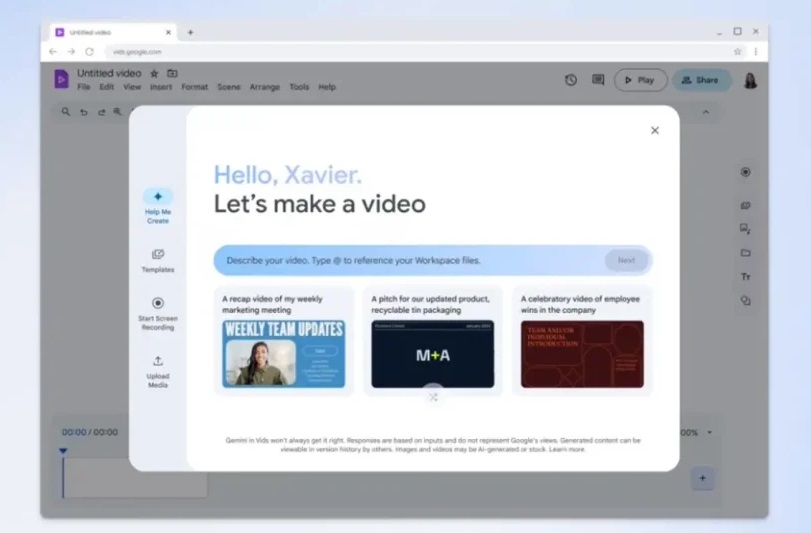
Task: Close the Let's make a video dialog
Action: (655, 130)
